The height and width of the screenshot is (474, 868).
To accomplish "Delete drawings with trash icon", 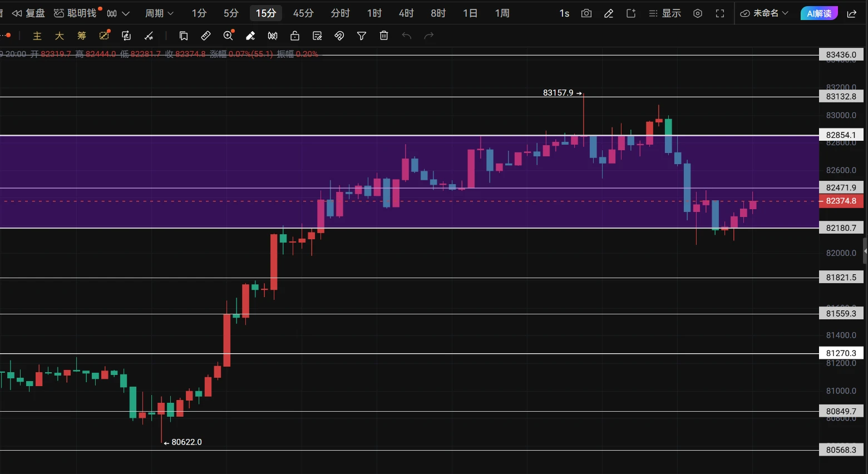I will (384, 36).
